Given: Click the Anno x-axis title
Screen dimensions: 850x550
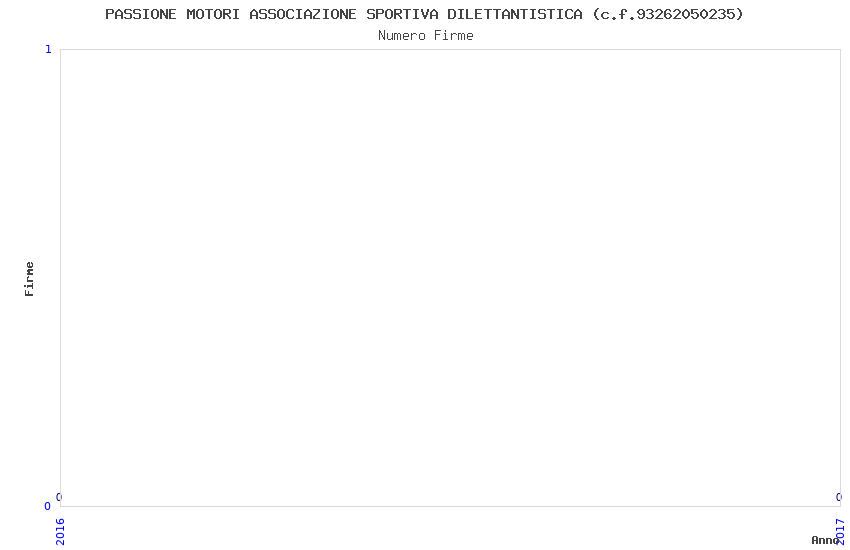Looking at the screenshot, I should pyautogui.click(x=825, y=540).
